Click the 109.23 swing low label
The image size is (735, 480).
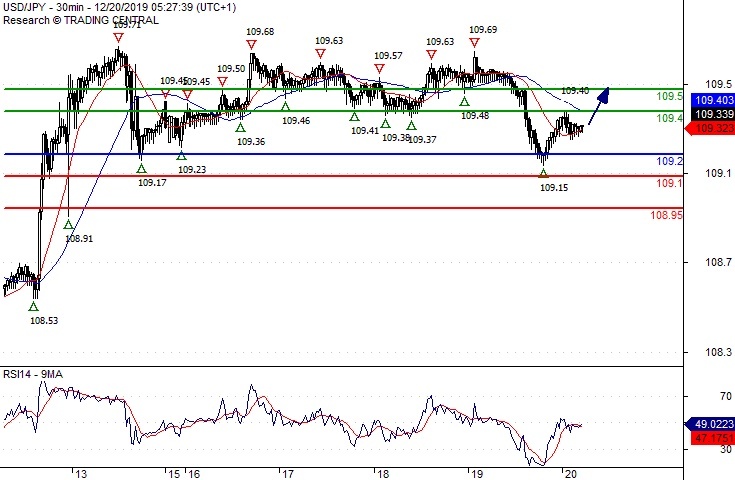(x=192, y=170)
